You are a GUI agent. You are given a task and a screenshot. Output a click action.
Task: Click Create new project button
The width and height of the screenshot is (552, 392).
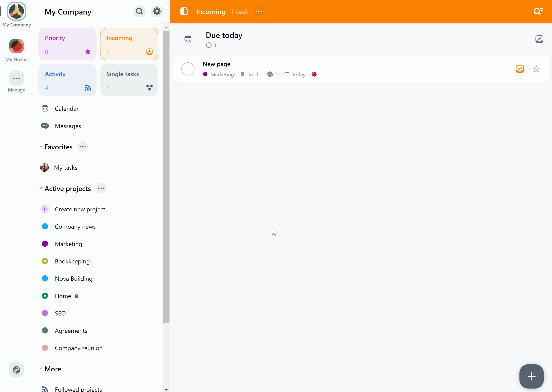[x=80, y=209]
